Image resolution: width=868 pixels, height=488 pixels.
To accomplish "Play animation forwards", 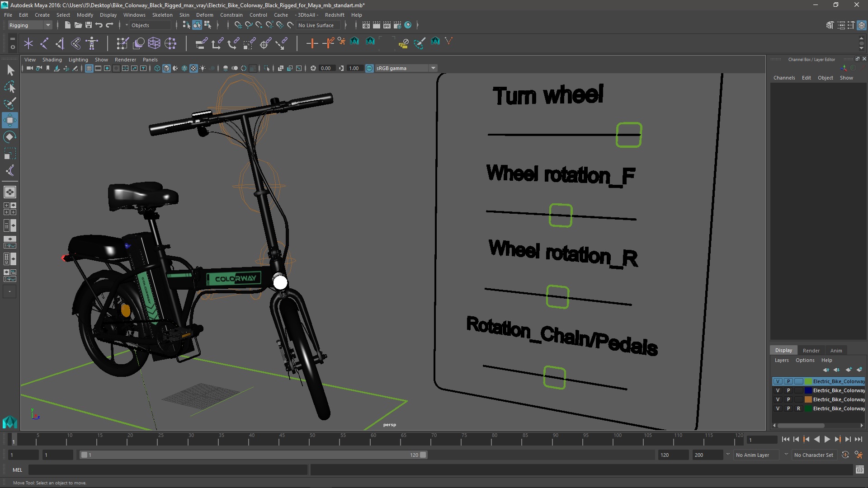I will pos(827,439).
